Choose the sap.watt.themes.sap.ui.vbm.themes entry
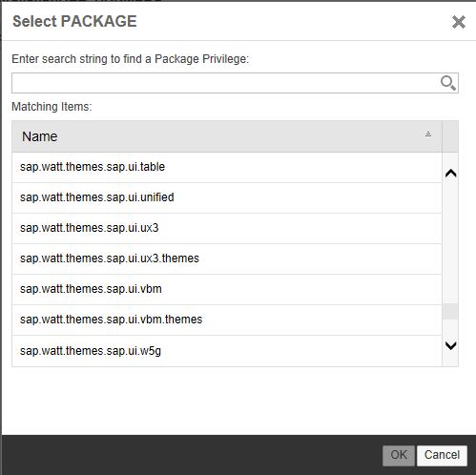The image size is (476, 475). [x=227, y=320]
